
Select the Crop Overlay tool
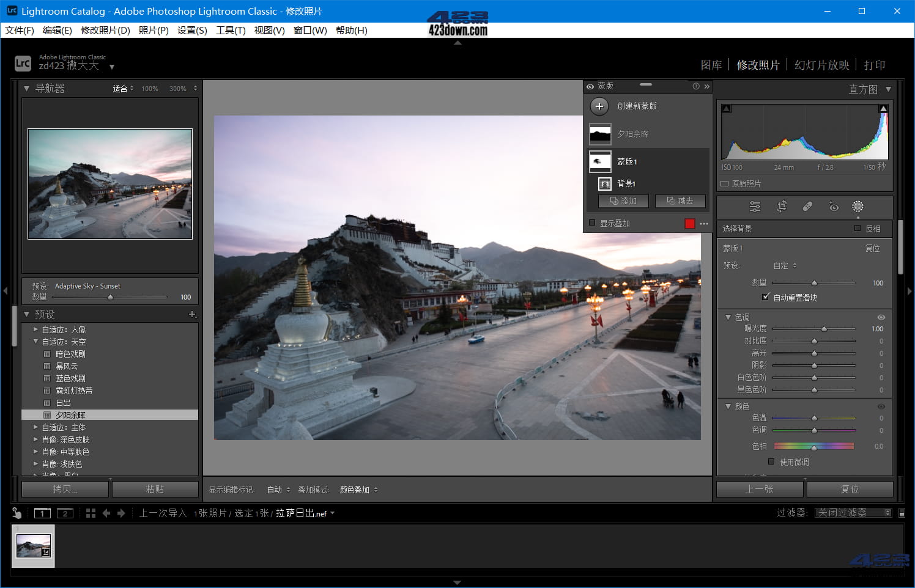pos(782,207)
